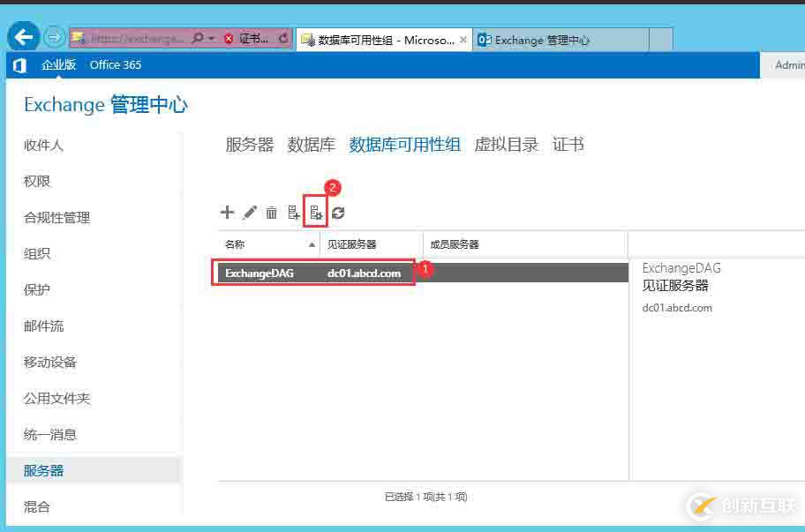This screenshot has height=532, width=805.
Task: Delete the DAG using trash icon
Action: coord(271,212)
